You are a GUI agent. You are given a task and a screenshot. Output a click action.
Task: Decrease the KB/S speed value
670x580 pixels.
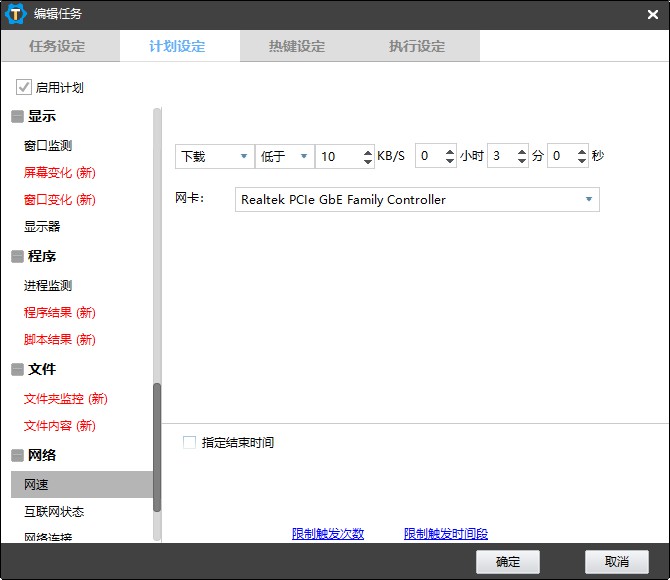point(368,162)
